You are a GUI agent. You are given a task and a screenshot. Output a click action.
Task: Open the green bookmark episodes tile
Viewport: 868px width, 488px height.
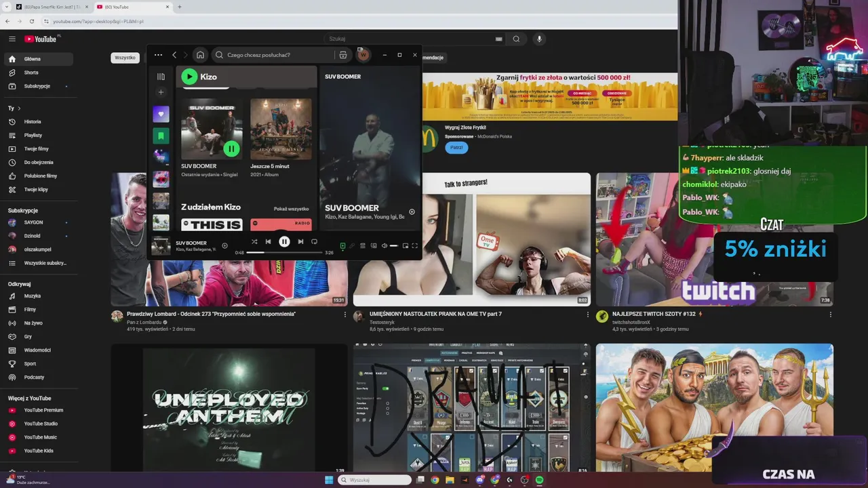[161, 136]
